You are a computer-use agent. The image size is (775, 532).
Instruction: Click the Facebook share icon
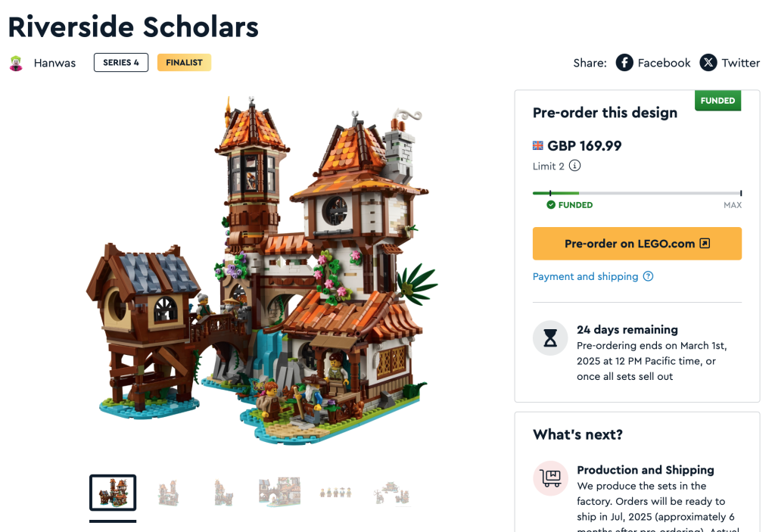pyautogui.click(x=624, y=63)
